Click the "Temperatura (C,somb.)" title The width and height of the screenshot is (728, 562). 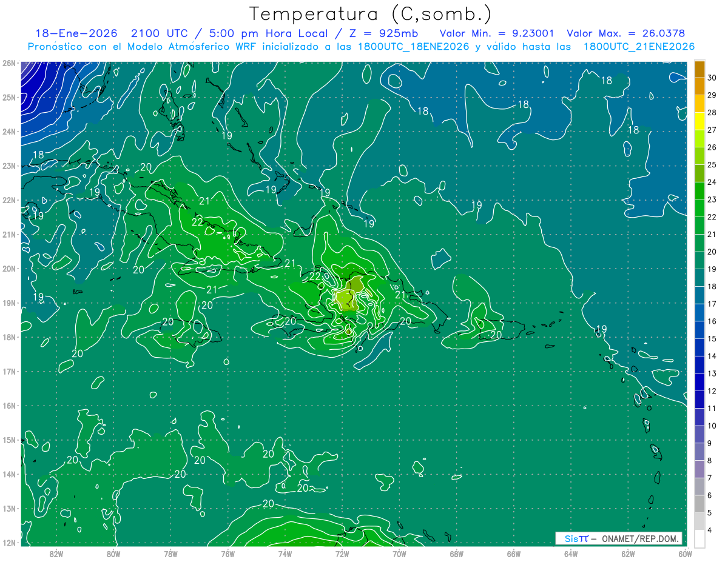pos(370,14)
